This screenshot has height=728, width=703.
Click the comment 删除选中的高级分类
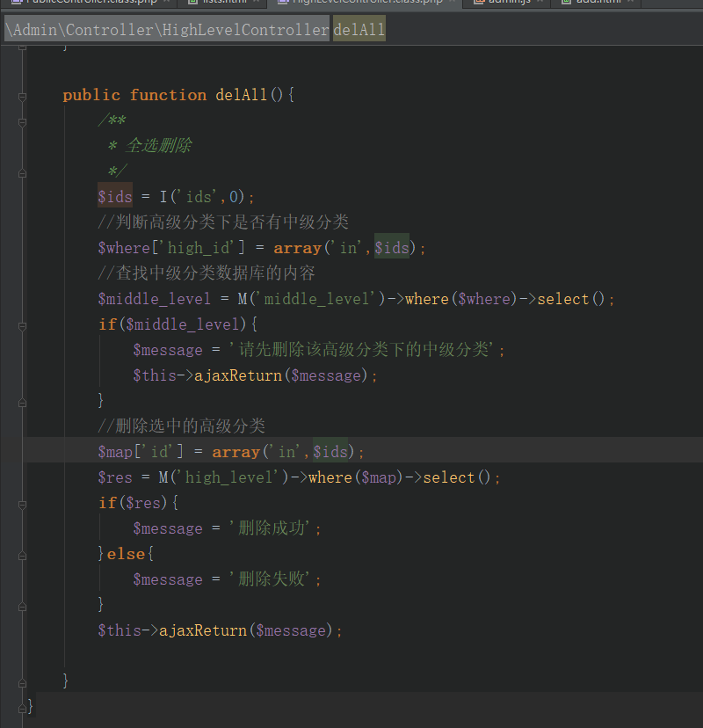181,426
